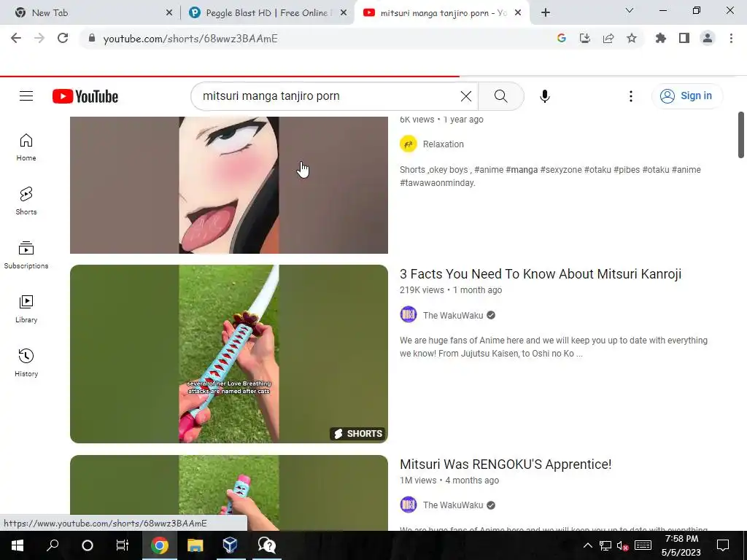Open the Relaxation channel name link
This screenshot has width=747, height=560.
(x=443, y=144)
